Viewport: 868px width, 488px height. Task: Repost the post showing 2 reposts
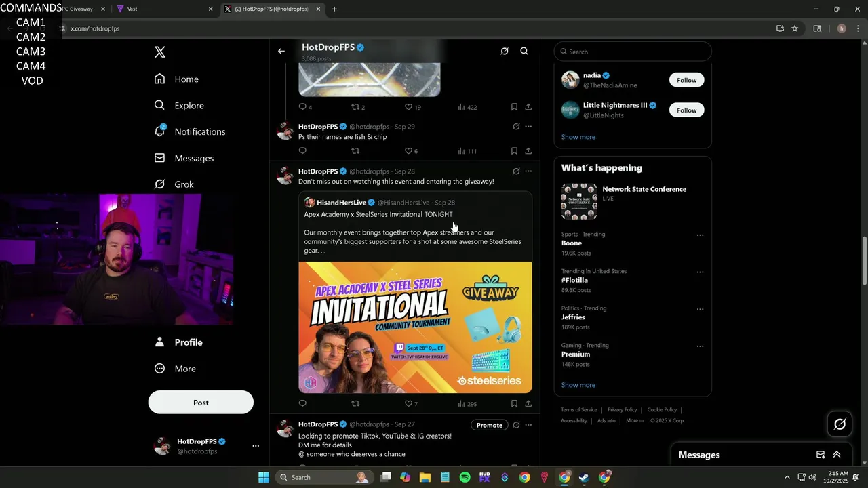coord(355,107)
